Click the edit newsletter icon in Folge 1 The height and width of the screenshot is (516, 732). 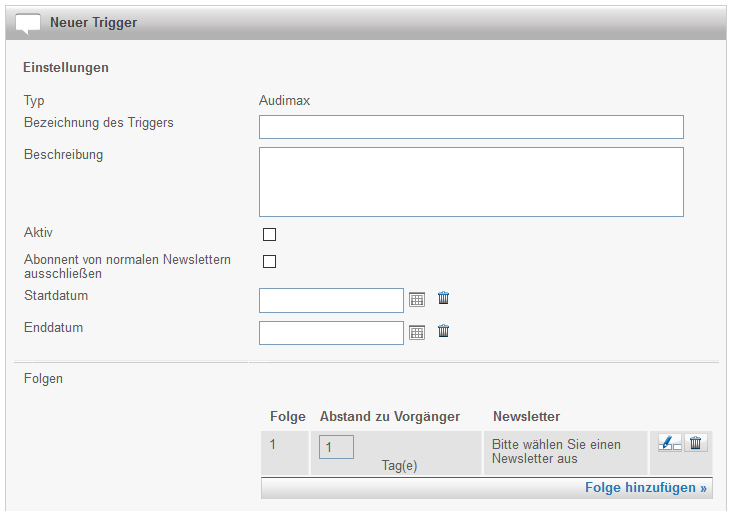tap(669, 443)
